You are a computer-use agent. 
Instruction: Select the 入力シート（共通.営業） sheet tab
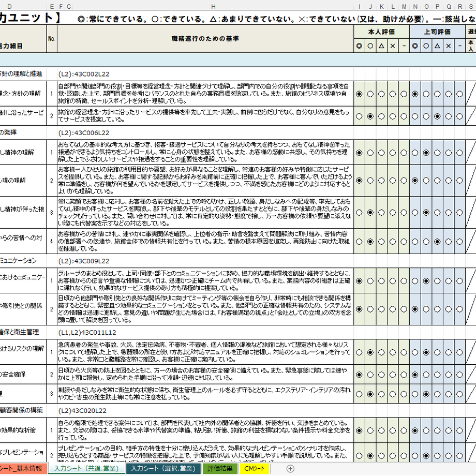point(86,468)
